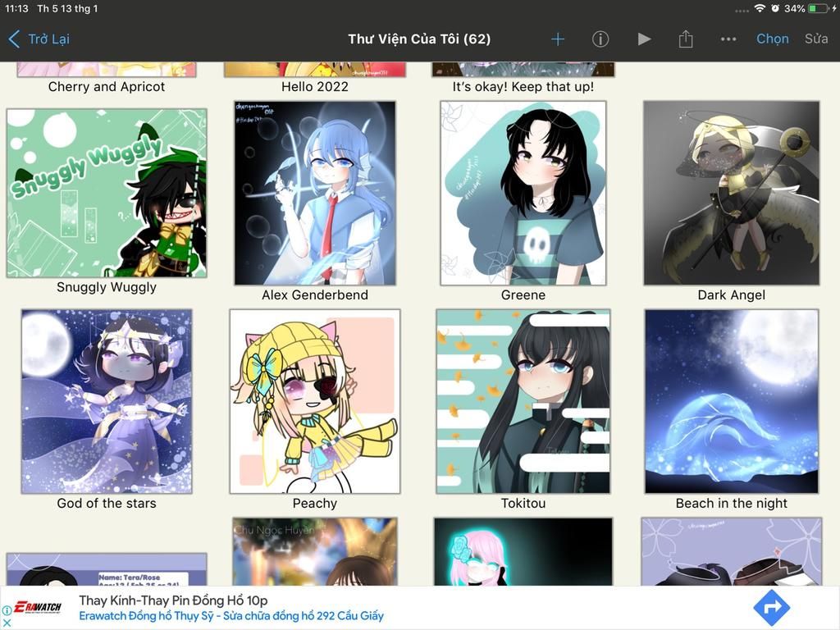This screenshot has width=840, height=630.
Task: Tap the Wi-Fi icon in status bar
Action: tap(759, 8)
